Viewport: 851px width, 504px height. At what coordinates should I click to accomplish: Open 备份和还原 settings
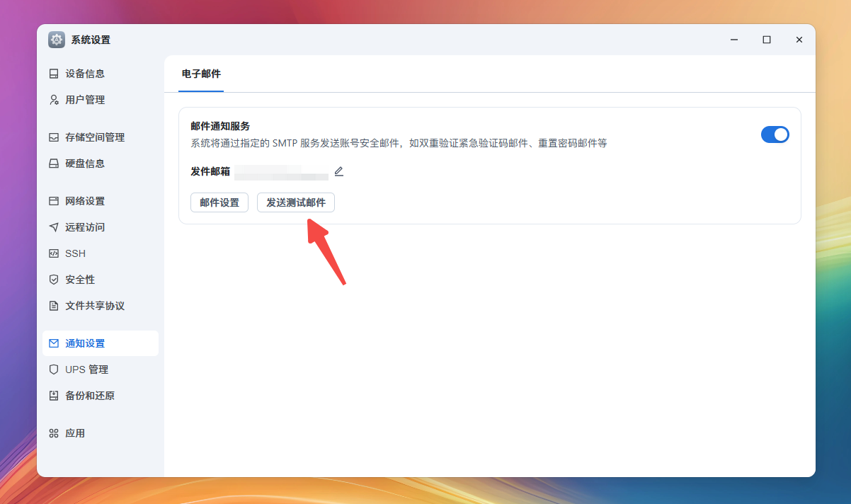coord(88,395)
